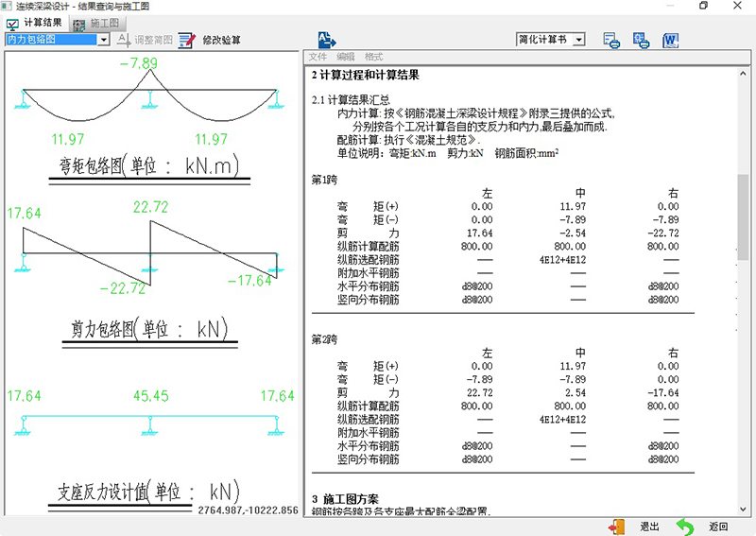
Task: Click the 修改验算 pencil icon
Action: tap(187, 40)
